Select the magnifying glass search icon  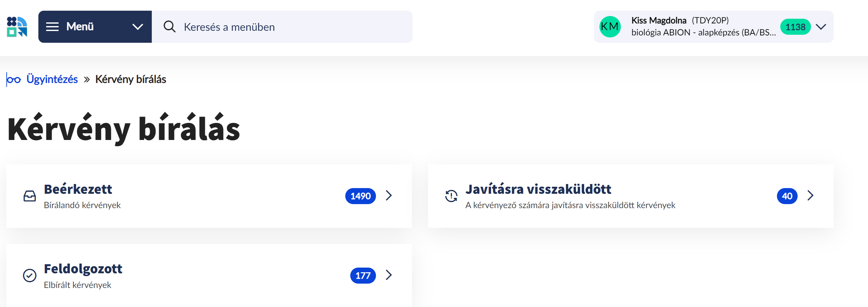pyautogui.click(x=169, y=27)
